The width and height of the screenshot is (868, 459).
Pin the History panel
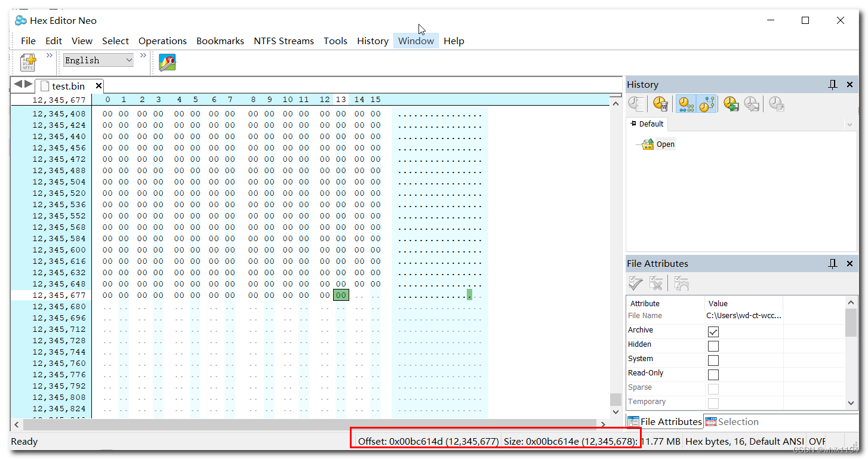833,85
